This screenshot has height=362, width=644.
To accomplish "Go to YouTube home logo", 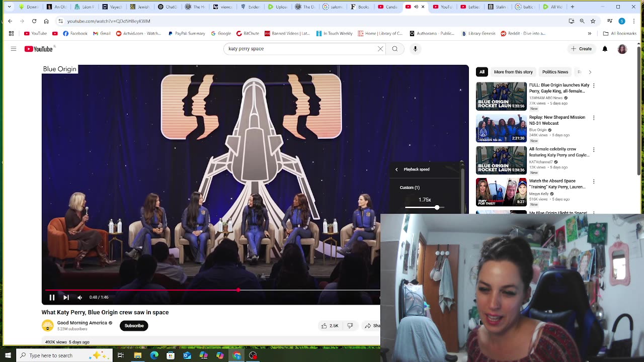I will pyautogui.click(x=39, y=49).
